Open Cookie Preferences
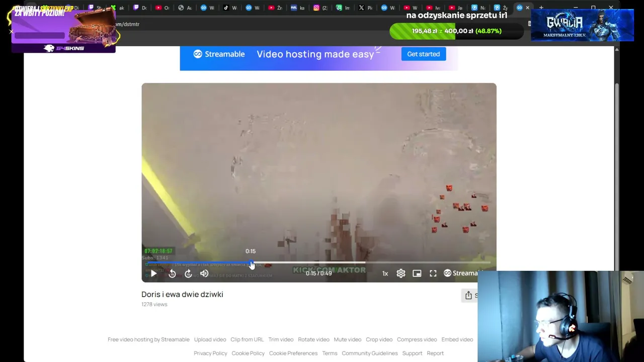This screenshot has height=362, width=644. pos(293,353)
